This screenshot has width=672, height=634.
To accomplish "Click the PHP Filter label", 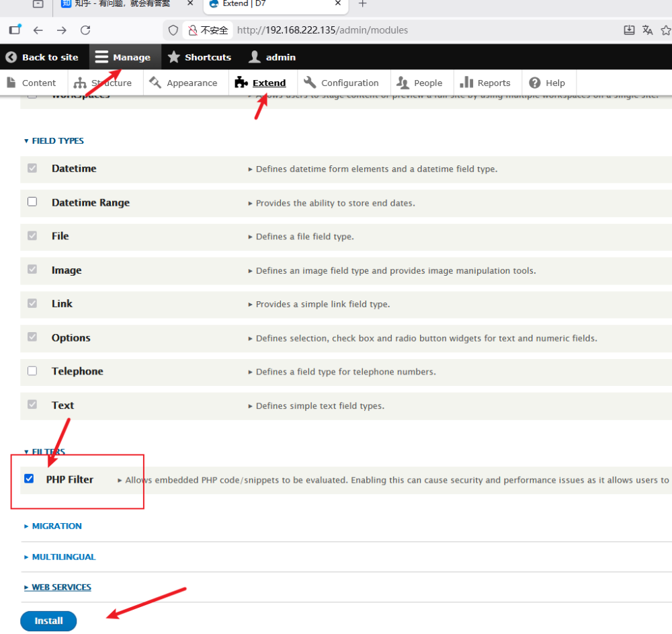I will pyautogui.click(x=70, y=479).
